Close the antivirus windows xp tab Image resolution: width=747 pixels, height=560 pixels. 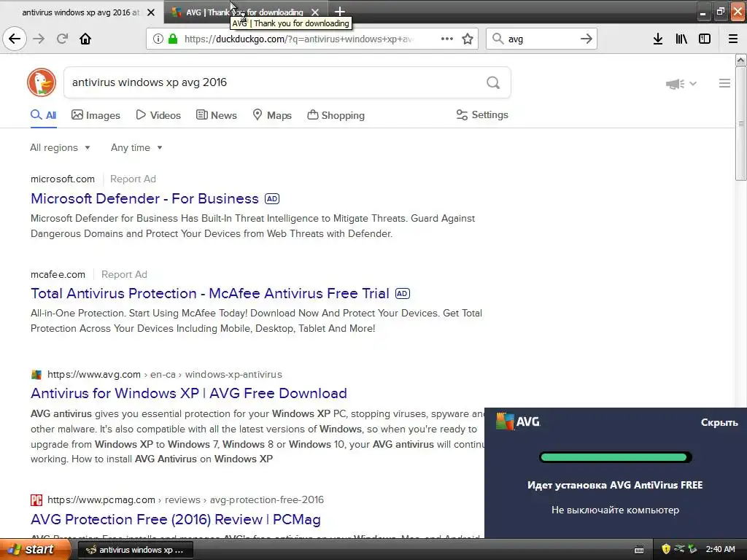[x=151, y=12]
